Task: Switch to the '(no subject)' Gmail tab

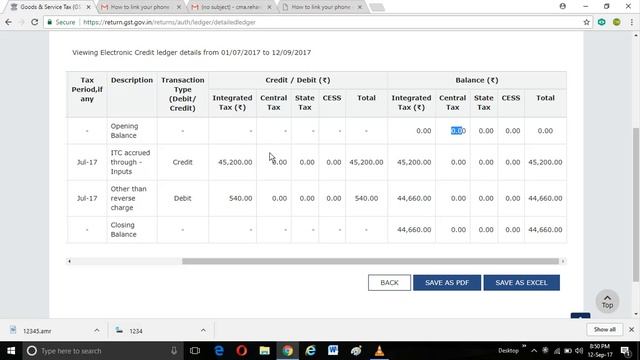Action: coord(231,7)
